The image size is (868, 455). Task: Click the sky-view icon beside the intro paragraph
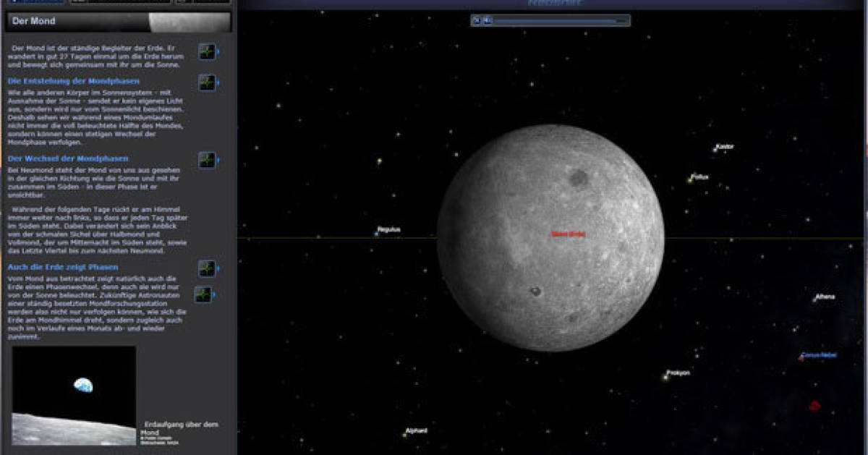(208, 52)
